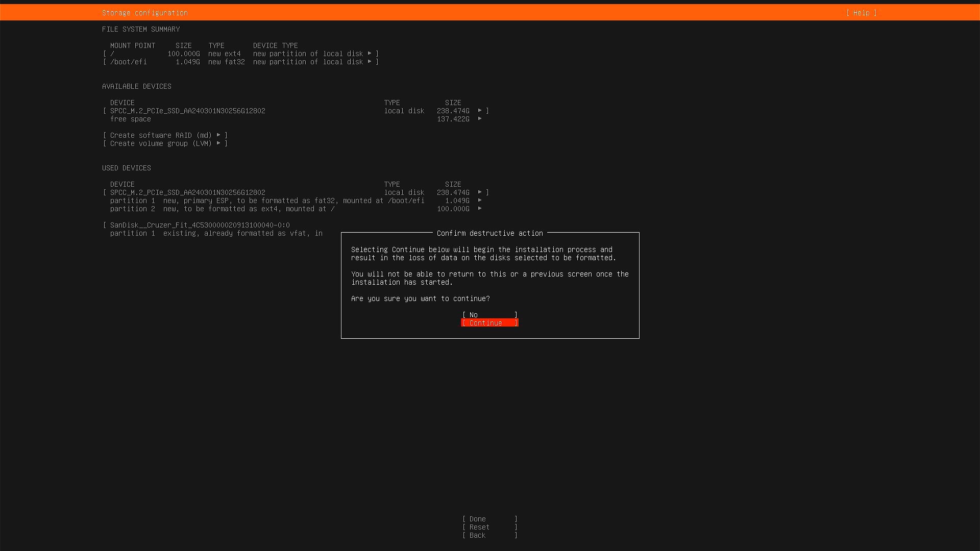Expand used SPCC M.2 SSD disk arrow
Image resolution: width=980 pixels, height=551 pixels.
click(480, 192)
